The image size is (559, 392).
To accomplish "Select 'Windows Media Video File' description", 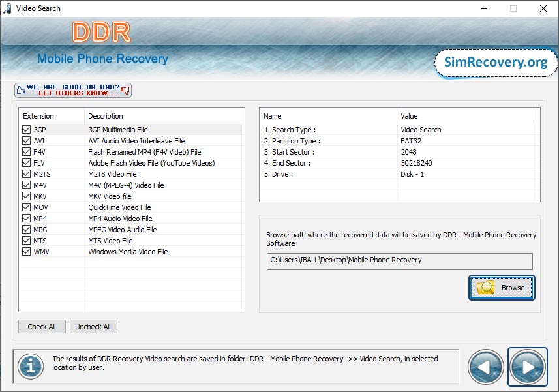I will click(x=128, y=252).
